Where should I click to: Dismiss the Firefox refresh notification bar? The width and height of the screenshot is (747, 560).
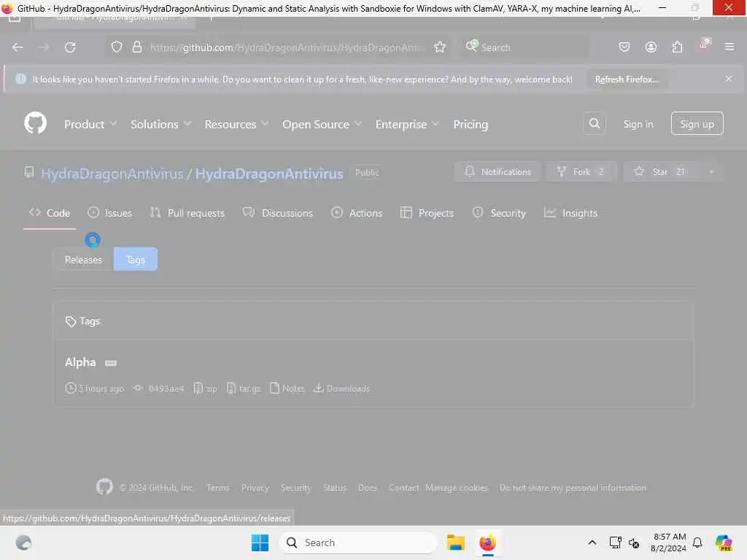click(729, 79)
